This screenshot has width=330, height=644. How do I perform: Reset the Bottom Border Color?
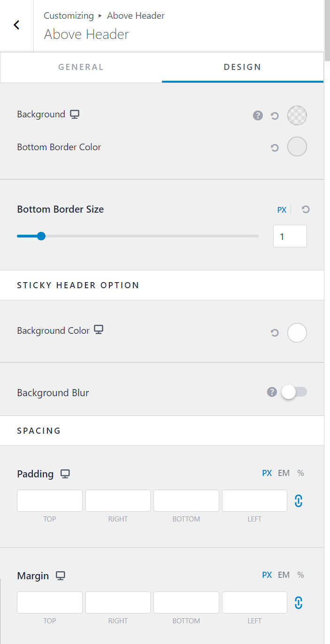pyautogui.click(x=275, y=148)
